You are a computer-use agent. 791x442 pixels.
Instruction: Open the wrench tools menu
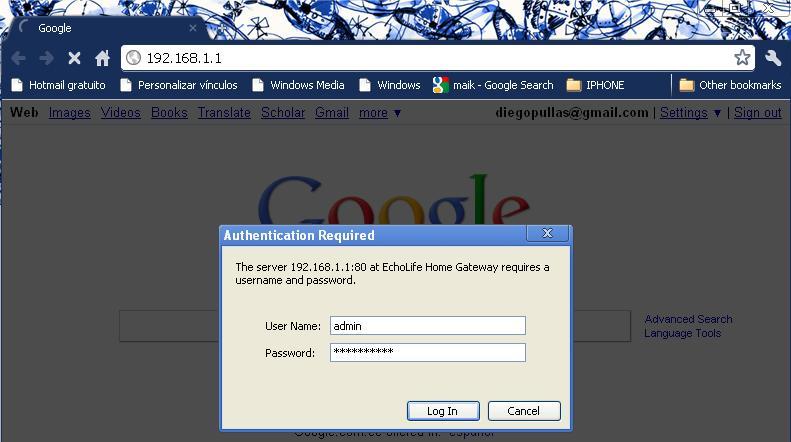click(773, 58)
